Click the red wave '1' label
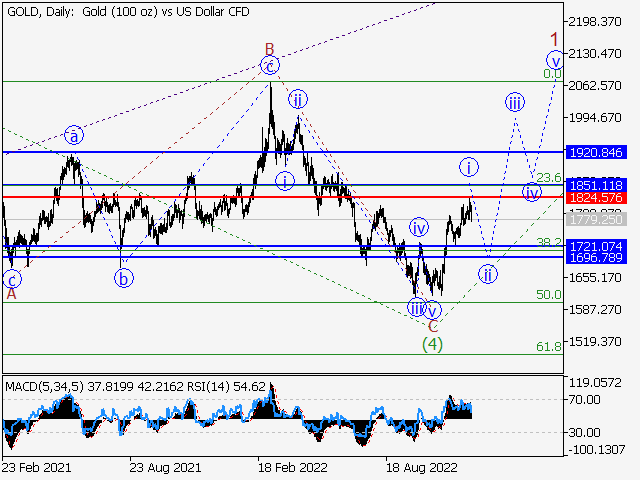Image resolution: width=640 pixels, height=480 pixels. 554,40
